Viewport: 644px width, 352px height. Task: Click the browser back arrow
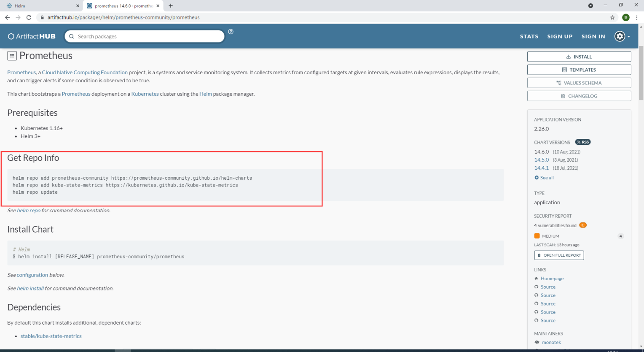[7, 17]
